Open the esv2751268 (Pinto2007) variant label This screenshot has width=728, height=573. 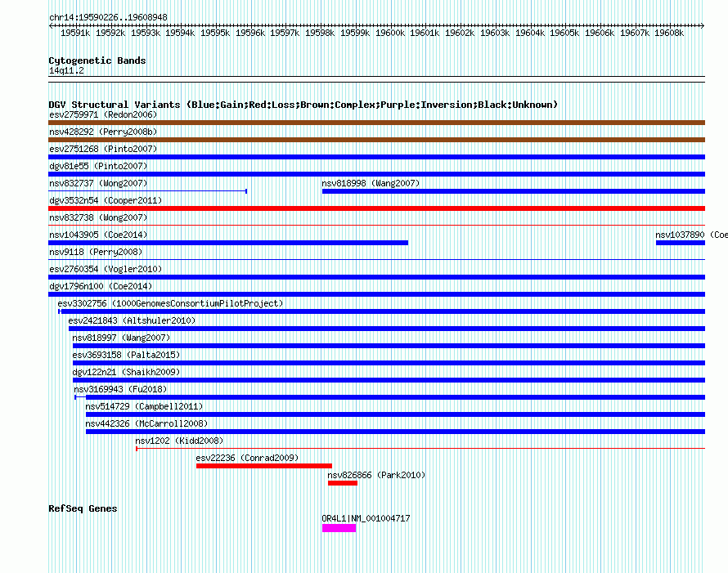coord(103,149)
